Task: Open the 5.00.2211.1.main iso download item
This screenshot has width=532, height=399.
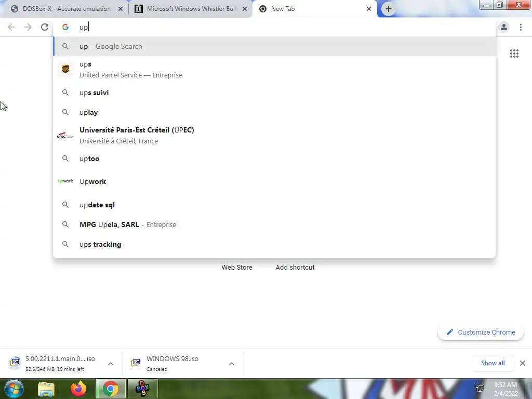Action: point(52,363)
